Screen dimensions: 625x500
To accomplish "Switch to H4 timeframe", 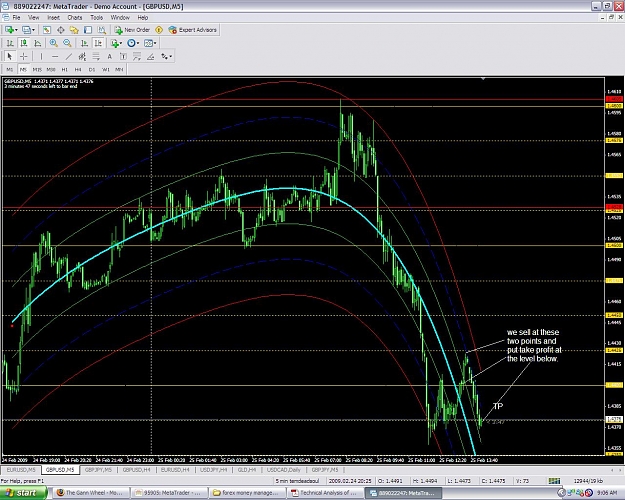I will click(78, 70).
